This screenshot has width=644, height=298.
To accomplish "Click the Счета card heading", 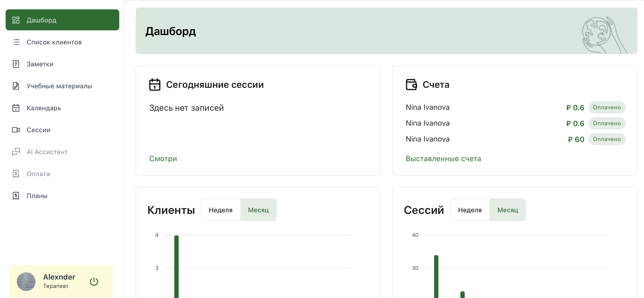I will pos(436,85).
